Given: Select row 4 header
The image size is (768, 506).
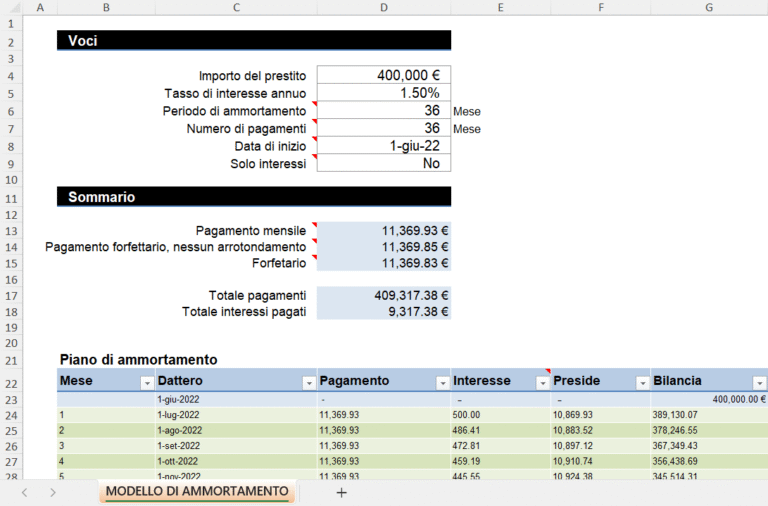Looking at the screenshot, I should point(11,76).
